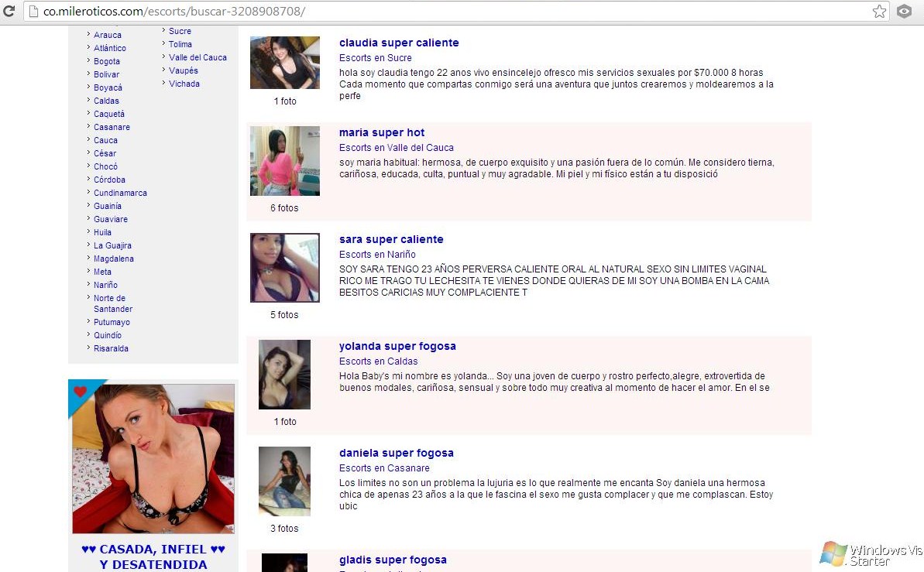Click the page icon in the address bar
Screen dimensions: 924x572
coord(33,12)
